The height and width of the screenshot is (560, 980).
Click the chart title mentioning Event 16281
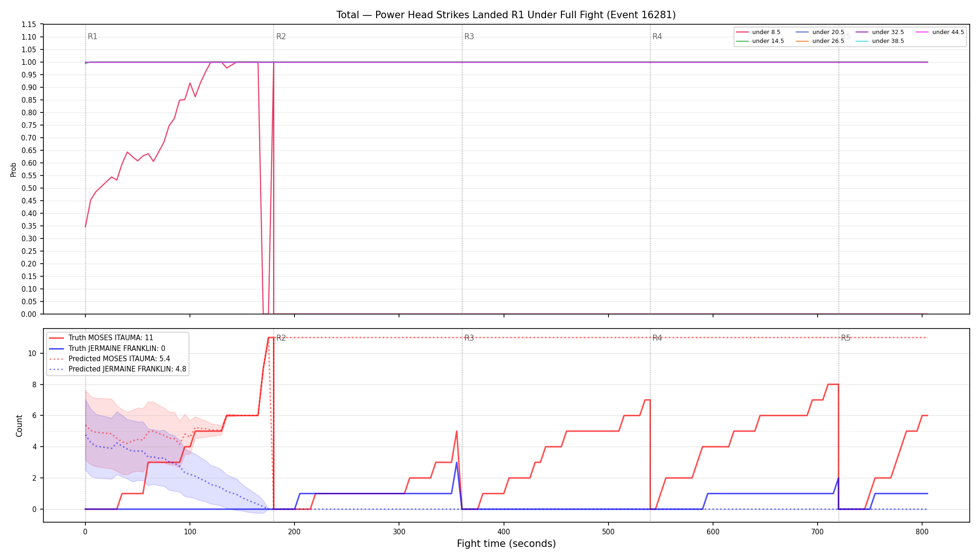tap(506, 15)
